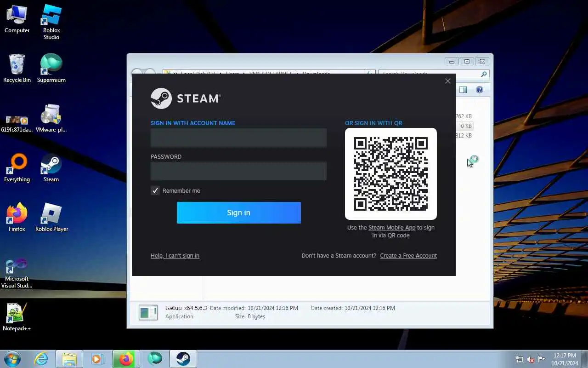Select the Everything search shortcut

[17, 168]
